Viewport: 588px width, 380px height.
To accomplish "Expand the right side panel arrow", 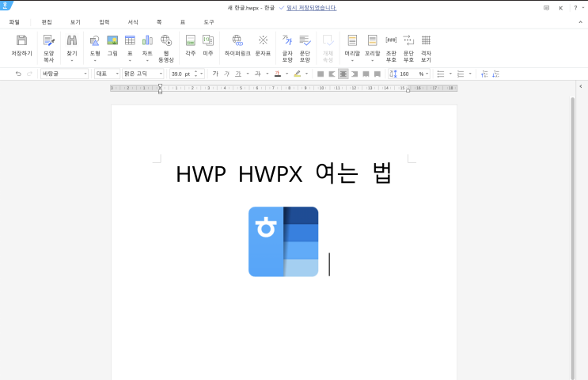I will (581, 86).
